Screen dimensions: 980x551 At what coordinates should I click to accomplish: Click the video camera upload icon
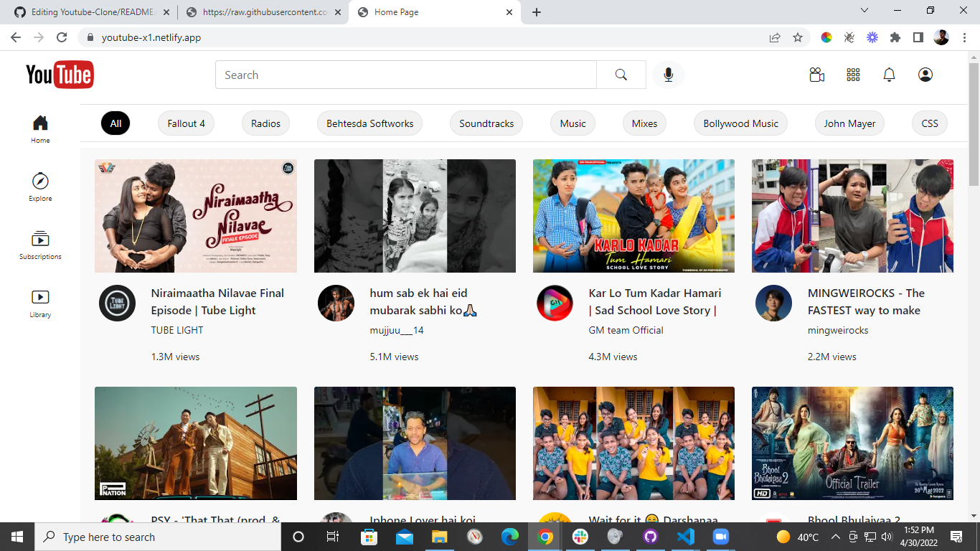pyautogui.click(x=817, y=74)
